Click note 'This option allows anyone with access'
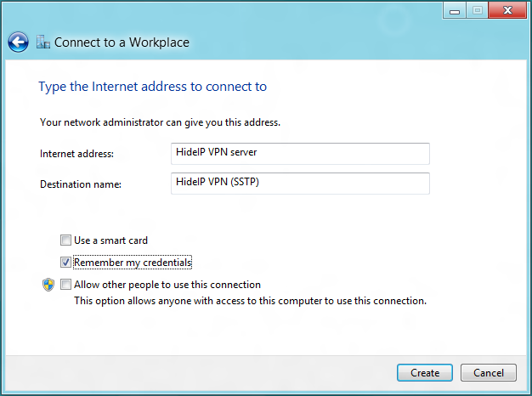 250,301
